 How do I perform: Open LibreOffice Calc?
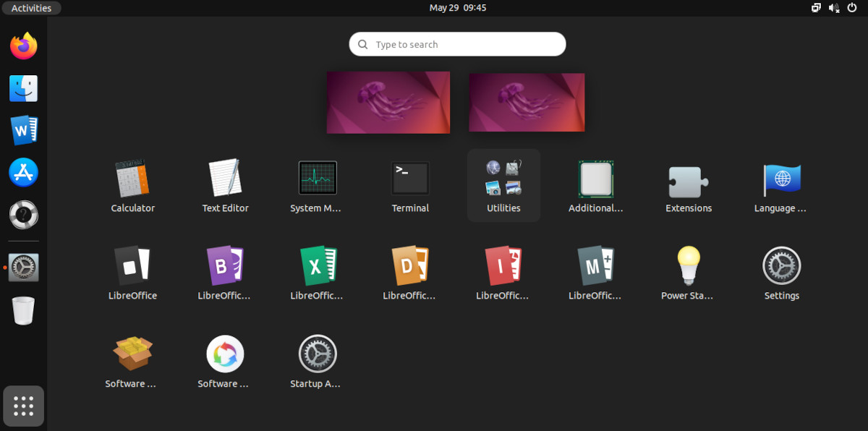(317, 265)
